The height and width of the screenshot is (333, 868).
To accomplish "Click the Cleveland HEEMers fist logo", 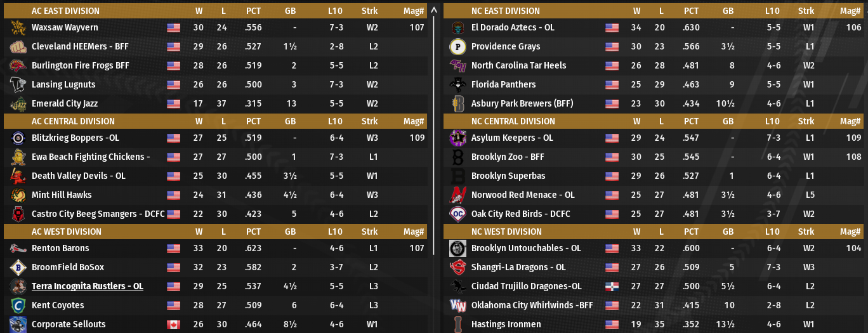I will (18, 47).
